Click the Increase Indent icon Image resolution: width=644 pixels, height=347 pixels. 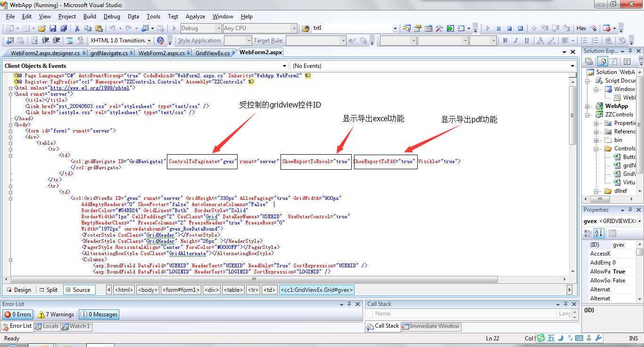pos(56,41)
